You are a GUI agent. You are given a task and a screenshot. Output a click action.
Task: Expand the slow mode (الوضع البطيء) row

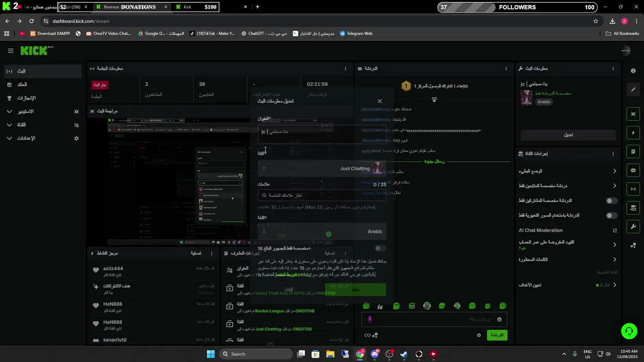pos(568,171)
